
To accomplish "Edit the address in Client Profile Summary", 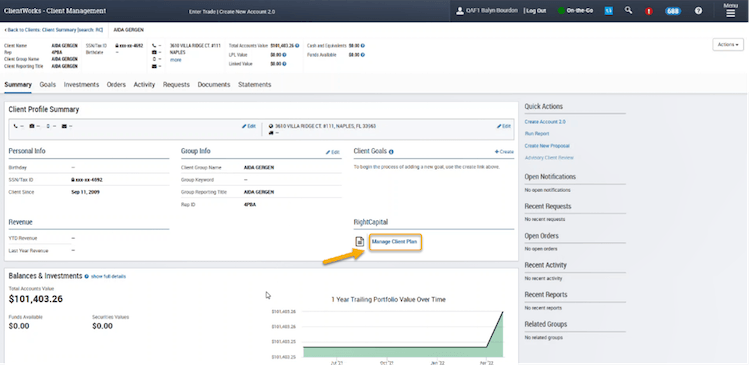I will 504,126.
